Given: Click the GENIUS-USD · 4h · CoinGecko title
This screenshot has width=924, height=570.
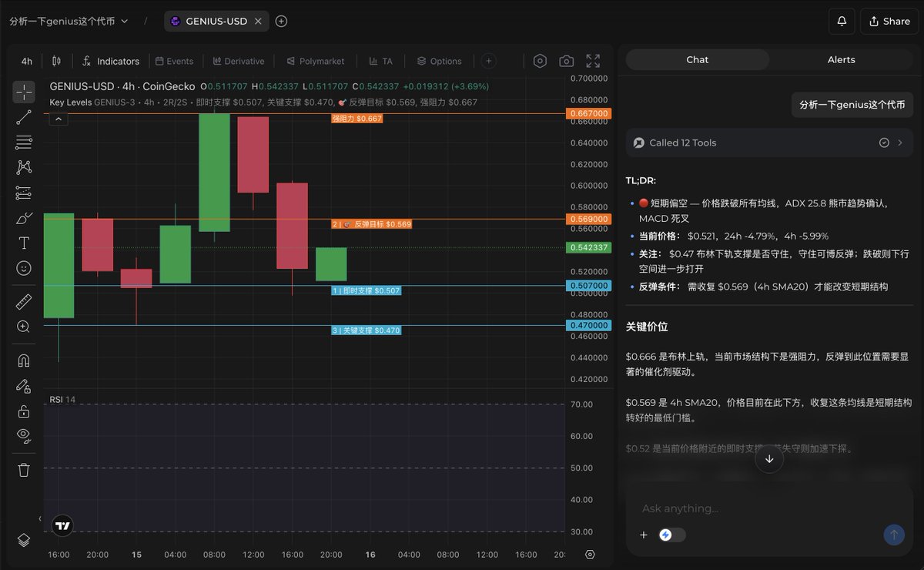Looking at the screenshot, I should pyautogui.click(x=122, y=86).
